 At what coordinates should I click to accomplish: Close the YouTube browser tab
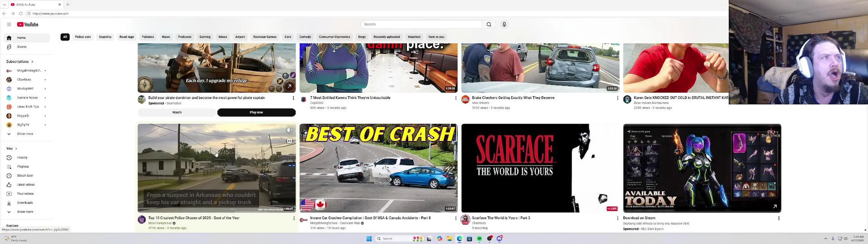[60, 4]
